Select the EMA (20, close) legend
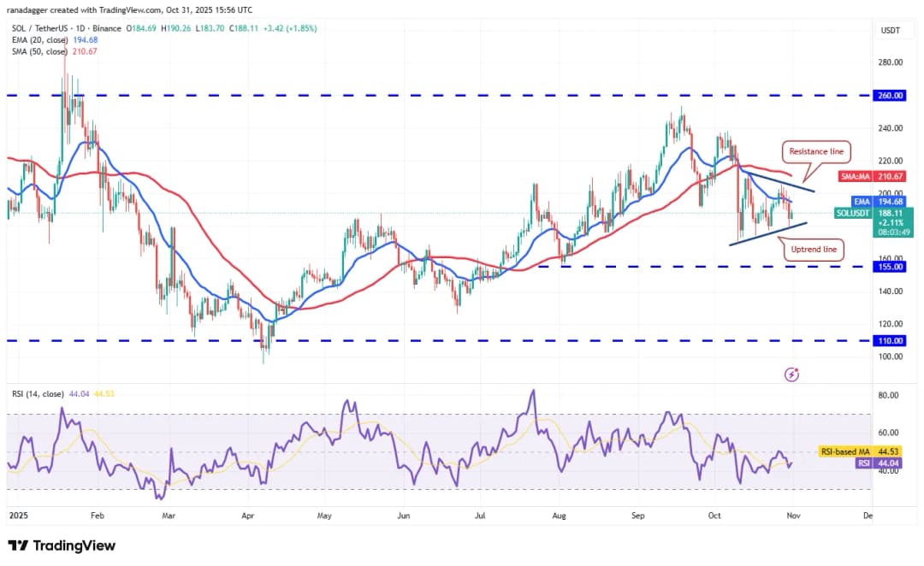924x566 pixels. [44, 39]
